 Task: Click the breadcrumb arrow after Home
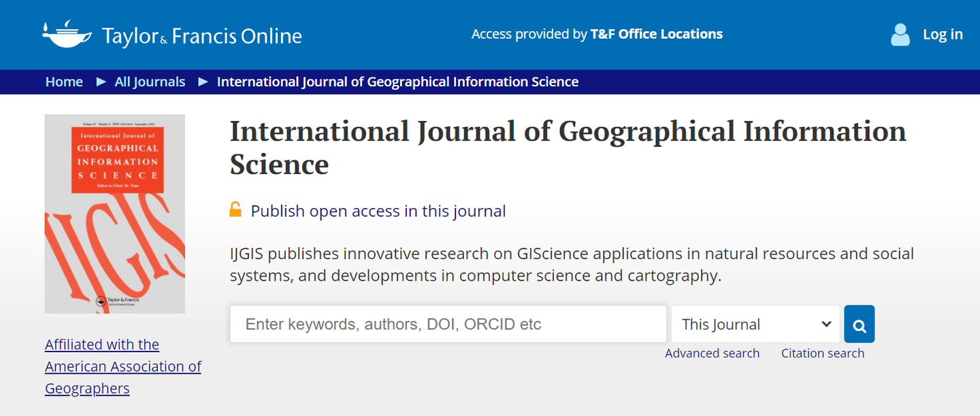point(101,82)
